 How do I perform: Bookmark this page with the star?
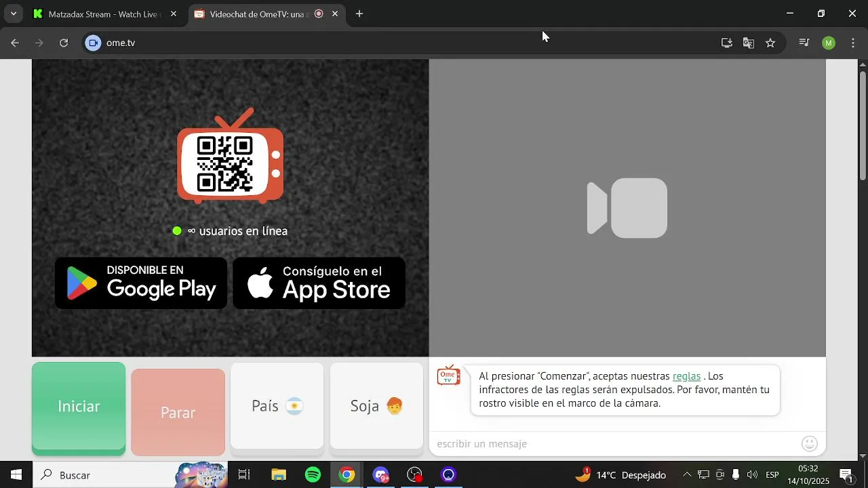[770, 43]
